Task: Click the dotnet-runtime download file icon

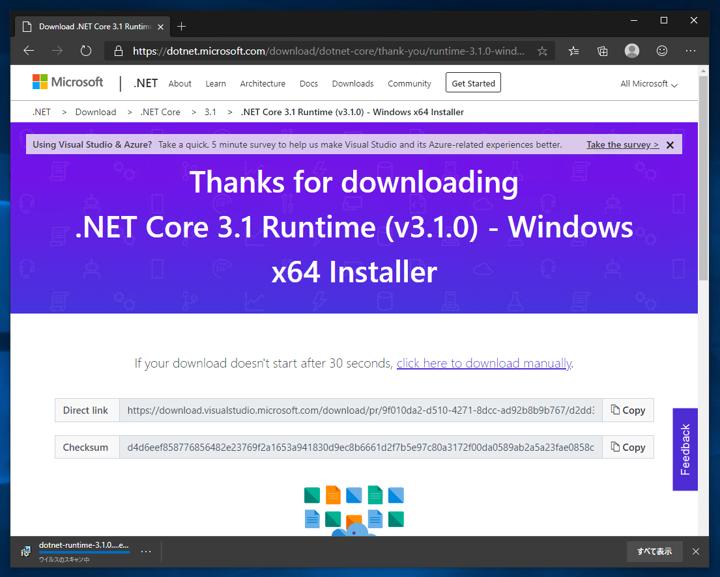Action: 26,551
